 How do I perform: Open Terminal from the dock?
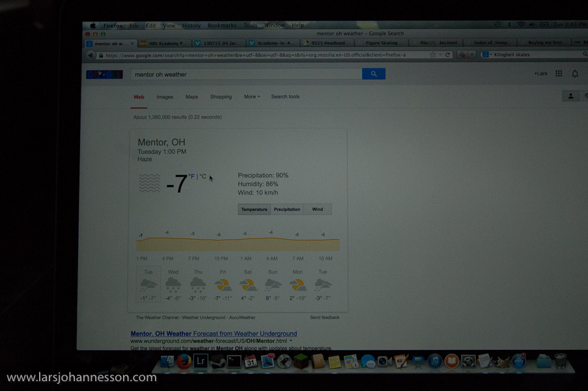click(234, 361)
